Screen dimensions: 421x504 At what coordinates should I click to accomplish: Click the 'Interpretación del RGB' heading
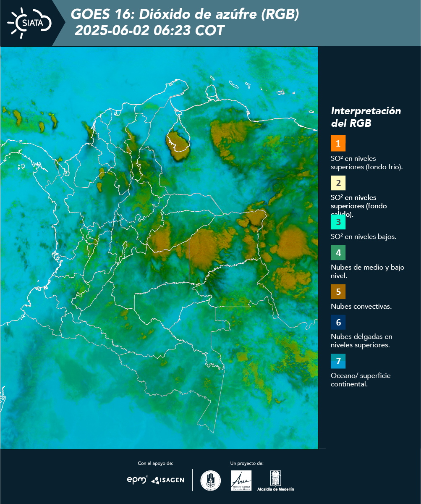(x=366, y=117)
